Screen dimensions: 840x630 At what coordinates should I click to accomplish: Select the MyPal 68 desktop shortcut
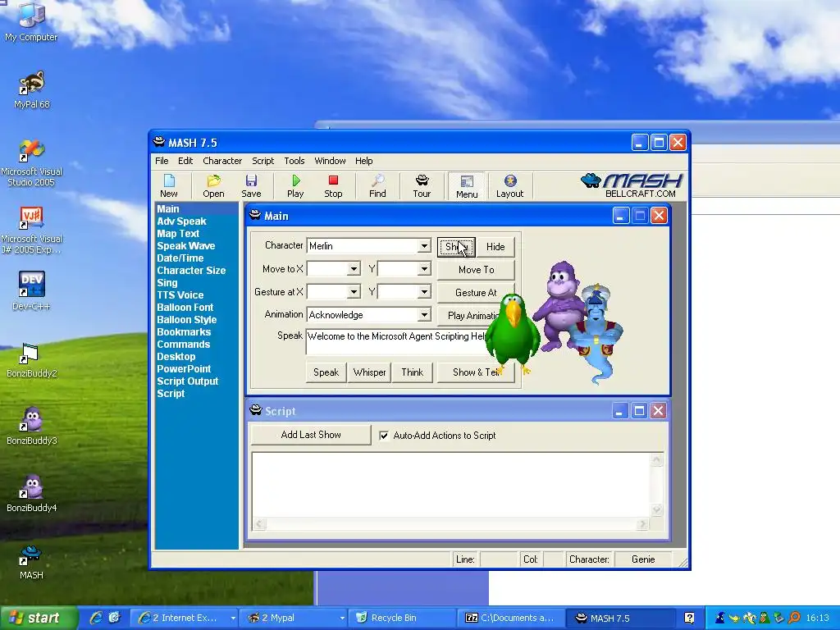(32, 89)
